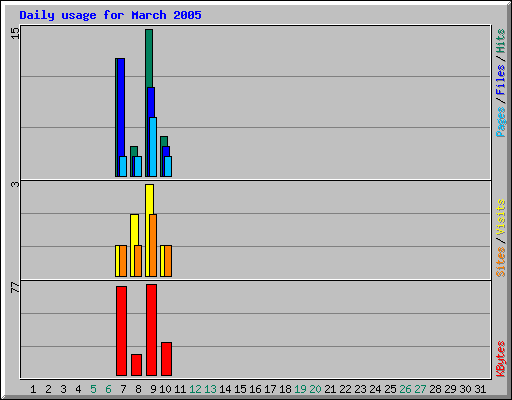Click day label '3' on the x-axis
This screenshot has width=512, height=400.
pos(63,389)
